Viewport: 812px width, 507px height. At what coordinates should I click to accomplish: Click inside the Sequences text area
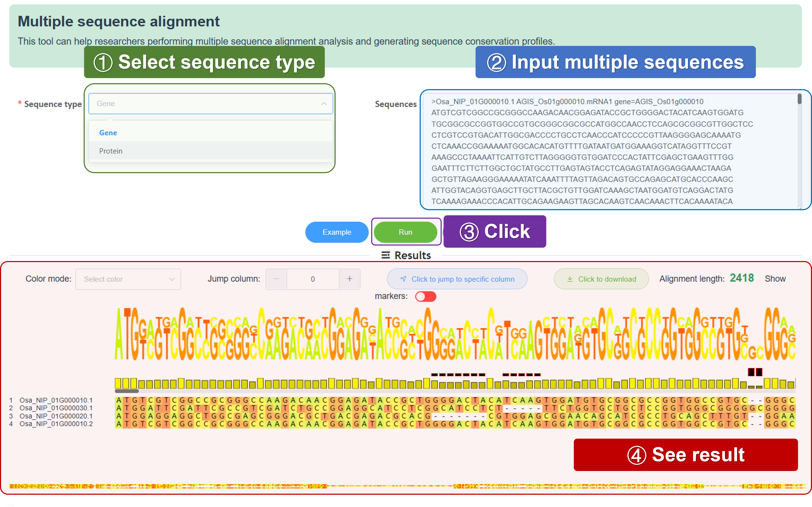tap(604, 151)
